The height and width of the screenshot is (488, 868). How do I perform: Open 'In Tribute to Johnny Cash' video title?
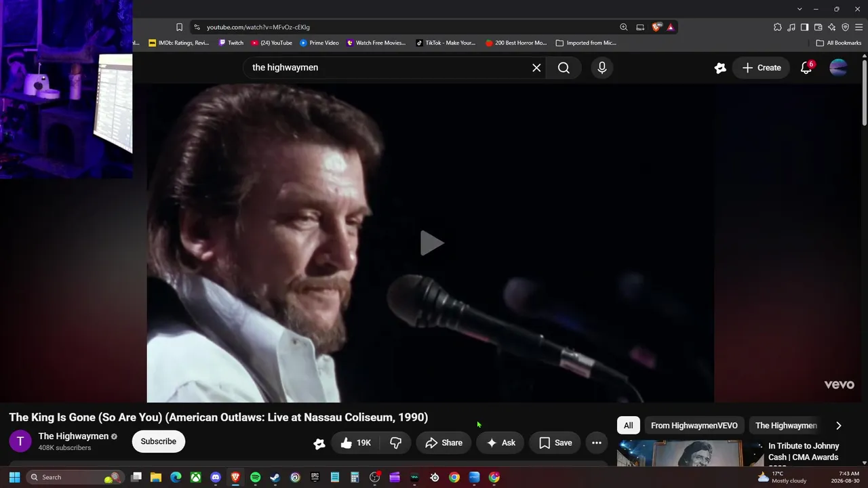coord(804,452)
